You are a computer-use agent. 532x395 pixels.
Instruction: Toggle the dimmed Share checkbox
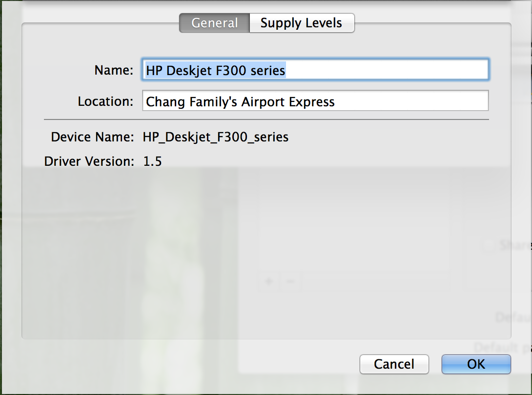(x=489, y=245)
